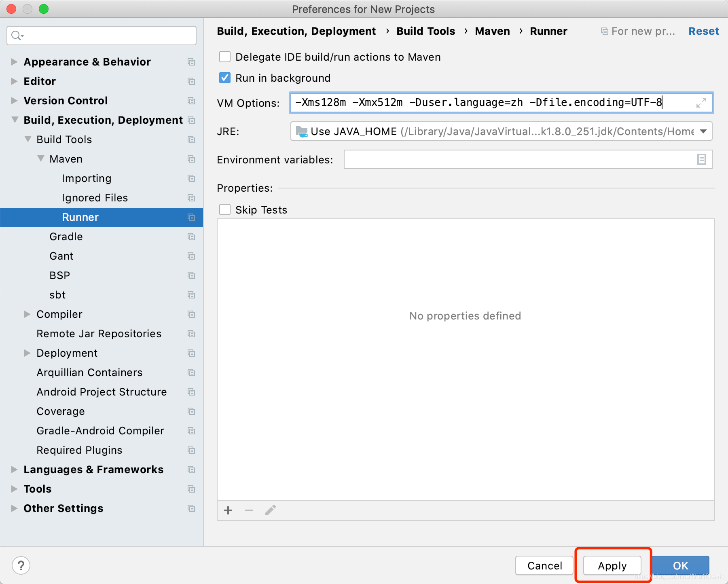Enable Delegate IDE build/run actions to Maven

pos(225,57)
